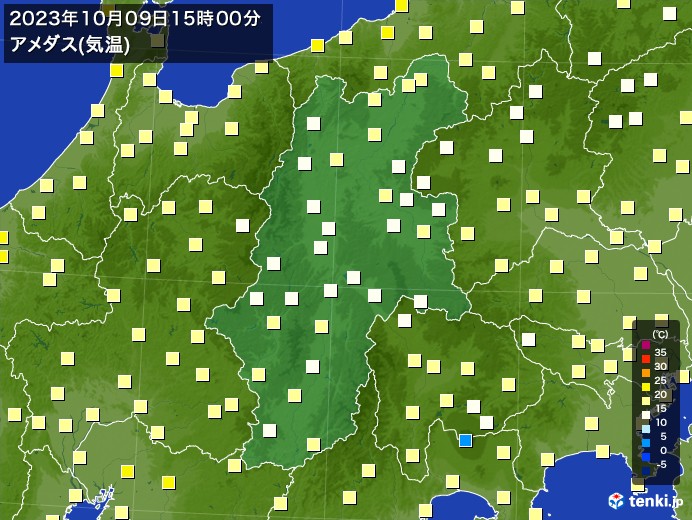Click the legend value 15

click(x=661, y=408)
